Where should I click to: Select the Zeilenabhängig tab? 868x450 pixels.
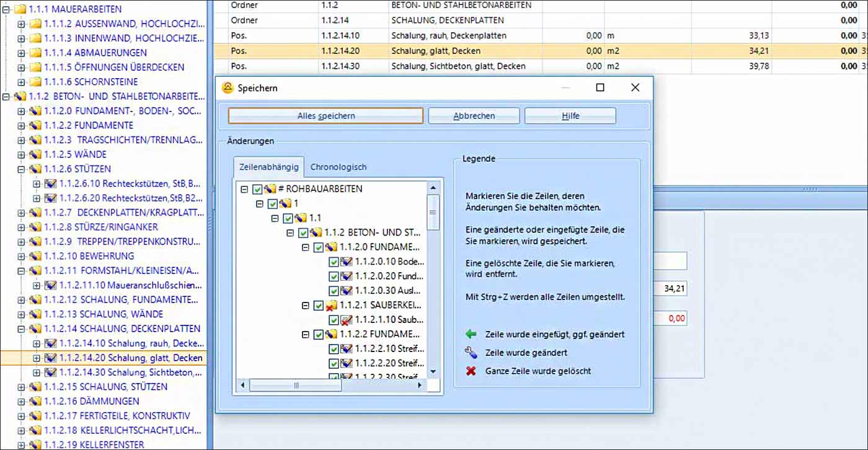(270, 167)
